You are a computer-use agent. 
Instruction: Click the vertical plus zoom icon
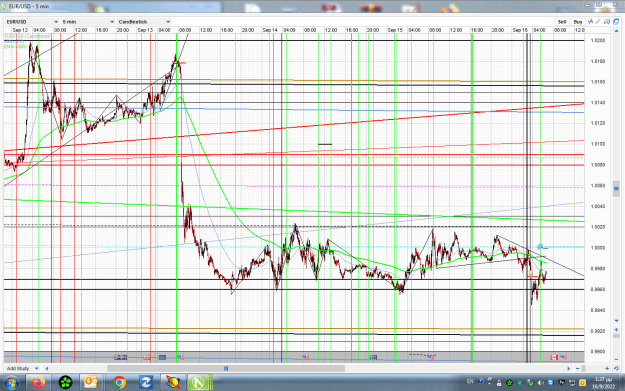click(x=616, y=330)
